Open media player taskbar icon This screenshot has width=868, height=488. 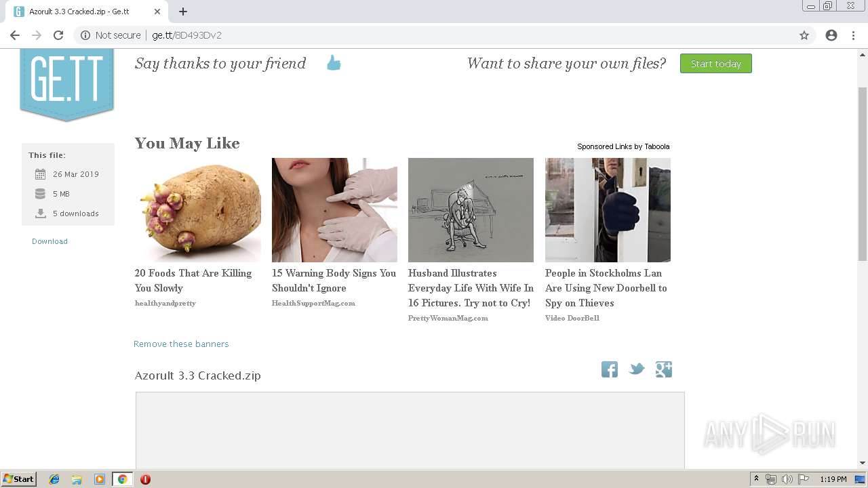pos(100,479)
